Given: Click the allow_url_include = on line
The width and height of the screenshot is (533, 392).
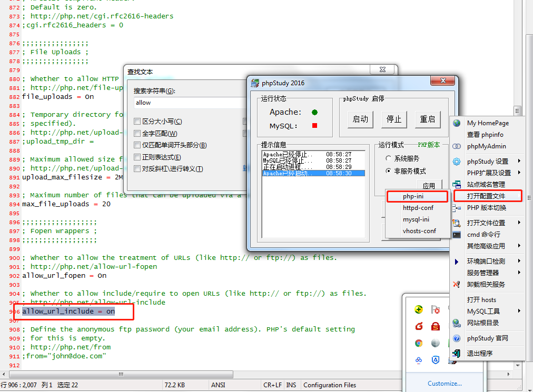Looking at the screenshot, I should pos(68,311).
